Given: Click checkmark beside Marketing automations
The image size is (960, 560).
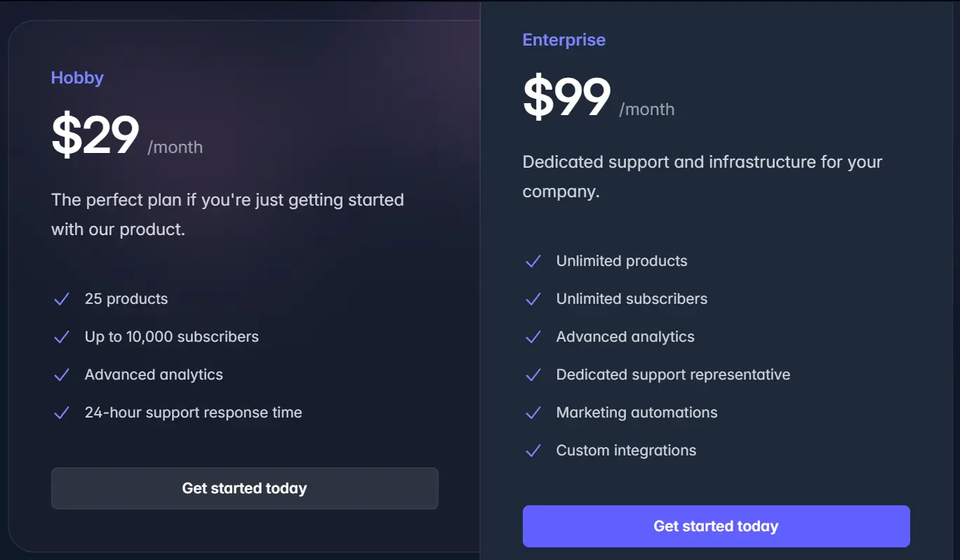Looking at the screenshot, I should coord(533,413).
